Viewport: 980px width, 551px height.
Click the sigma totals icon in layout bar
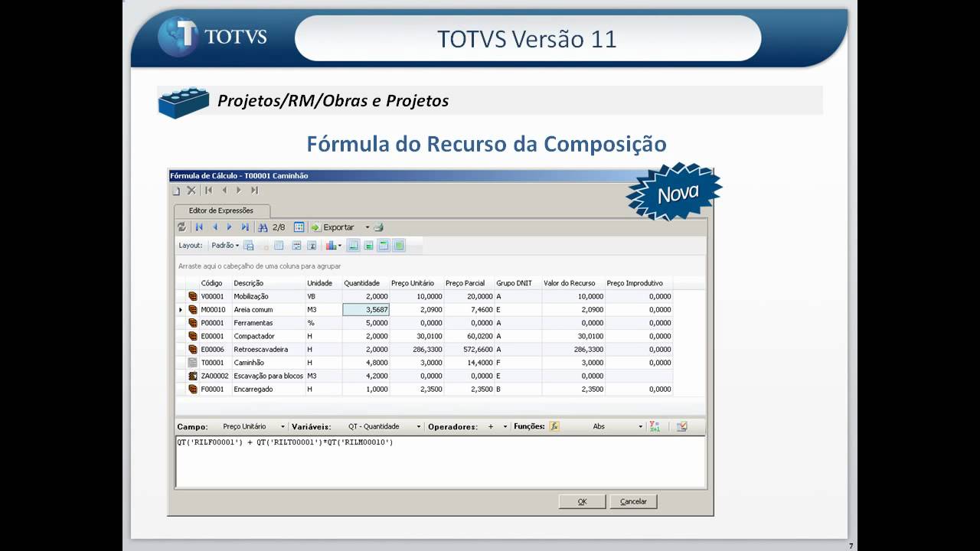point(312,246)
